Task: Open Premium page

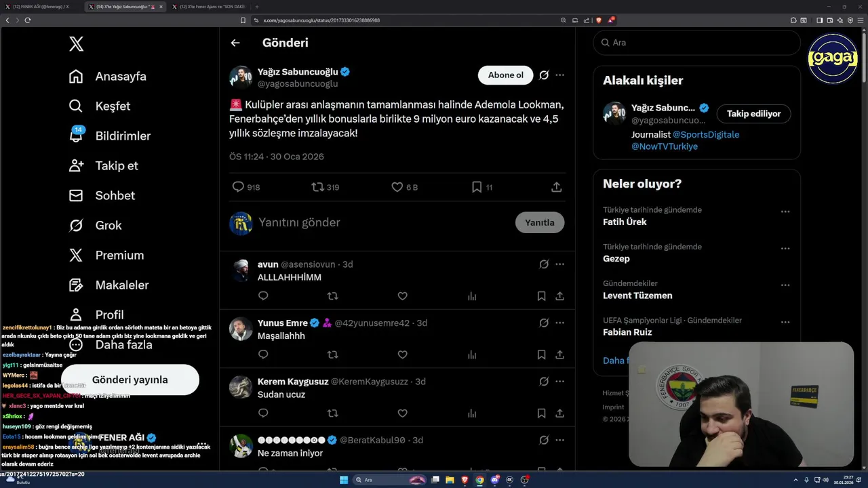Action: (x=106, y=256)
